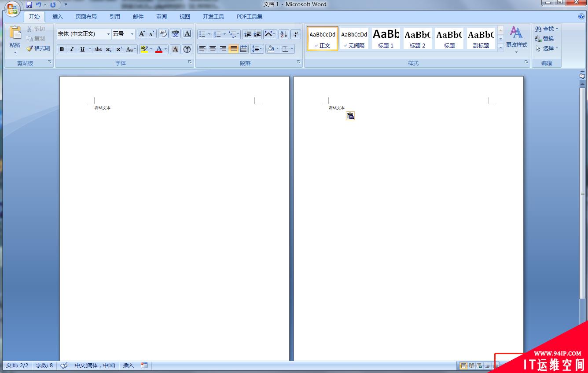588x373 pixels.
Task: Apply Distributed alignment
Action: point(244,49)
